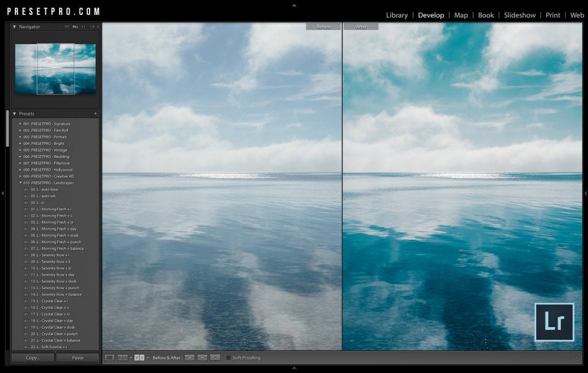Image resolution: width=588 pixels, height=373 pixels.
Task: Apply preset 20. L - Crystal Clear + punch
Action: [x=54, y=334]
